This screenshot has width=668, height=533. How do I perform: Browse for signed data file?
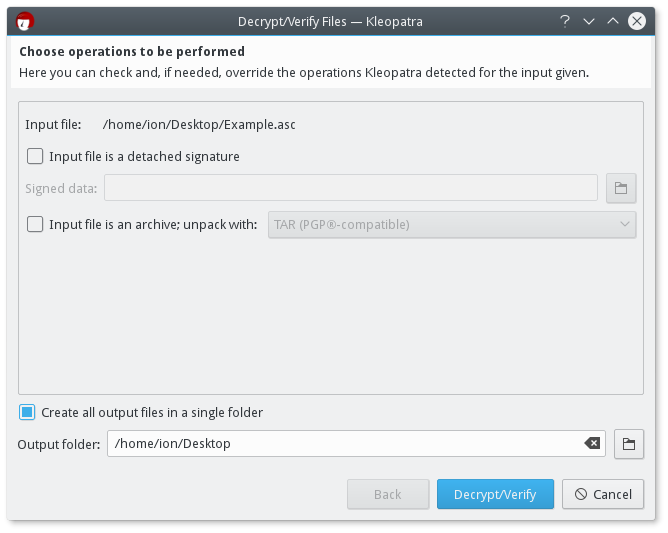pyautogui.click(x=621, y=188)
